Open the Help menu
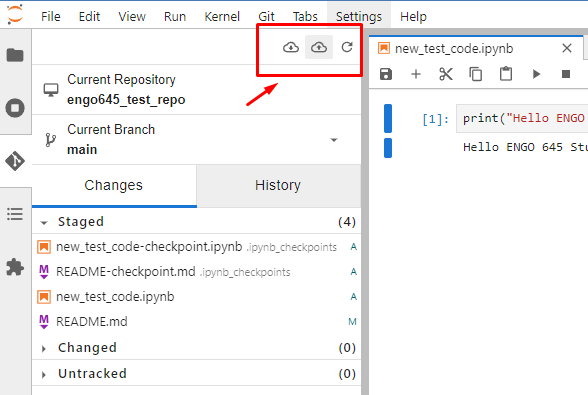The width and height of the screenshot is (588, 395). click(x=413, y=17)
